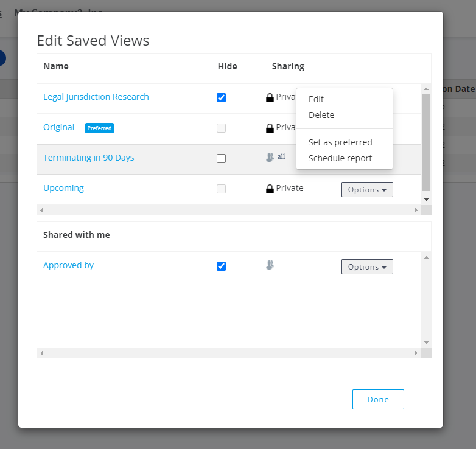Click the Preferred badge next to Original

pos(99,128)
